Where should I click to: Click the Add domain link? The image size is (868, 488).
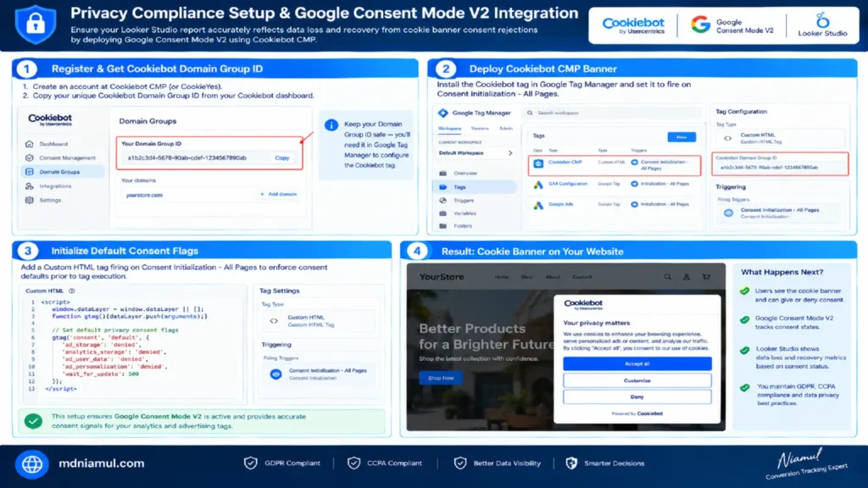coord(278,194)
